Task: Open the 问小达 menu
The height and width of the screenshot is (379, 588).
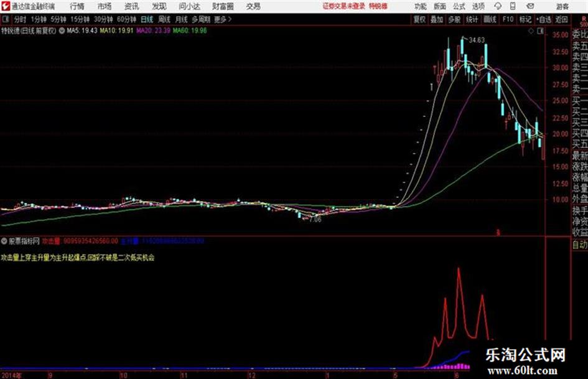Action: click(x=189, y=6)
